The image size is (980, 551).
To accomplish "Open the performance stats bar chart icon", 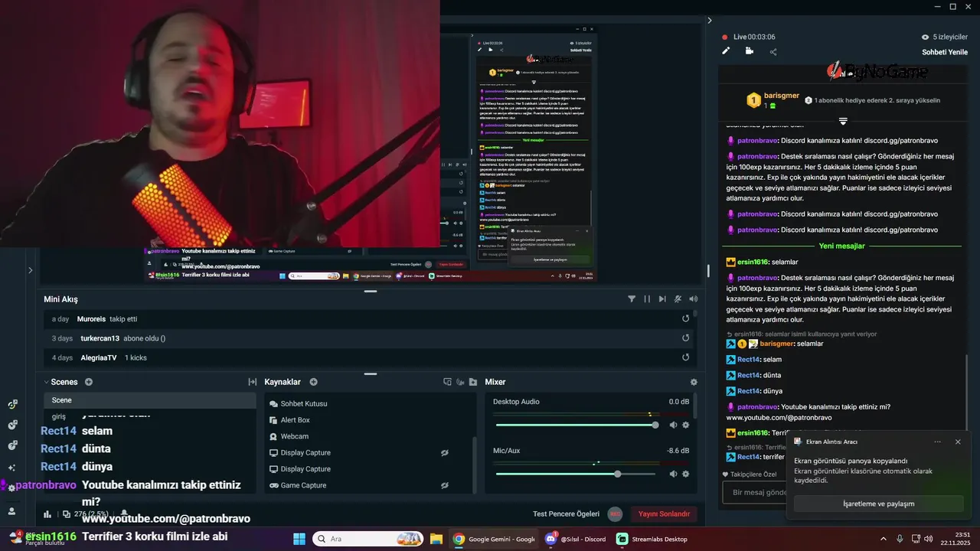I will [x=47, y=514].
